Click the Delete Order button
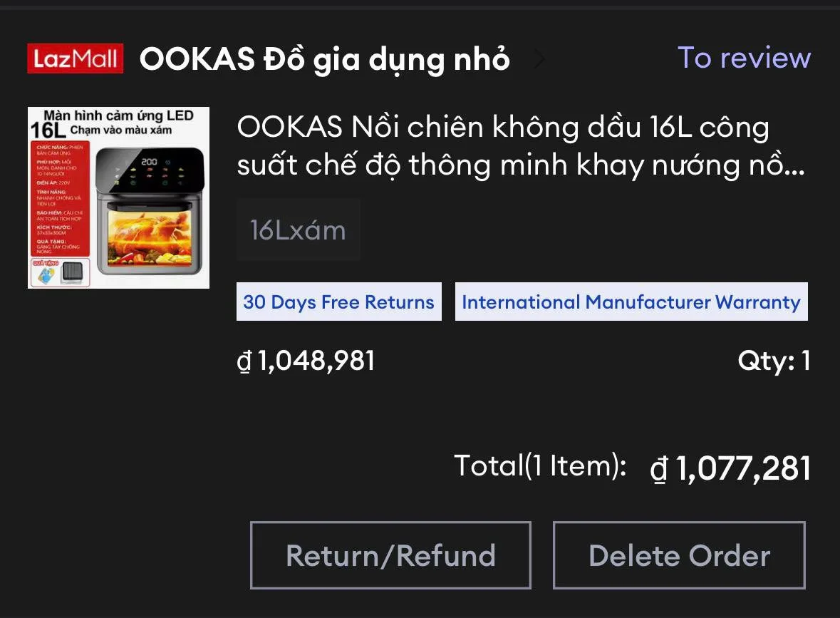The height and width of the screenshot is (618, 840). pyautogui.click(x=679, y=555)
